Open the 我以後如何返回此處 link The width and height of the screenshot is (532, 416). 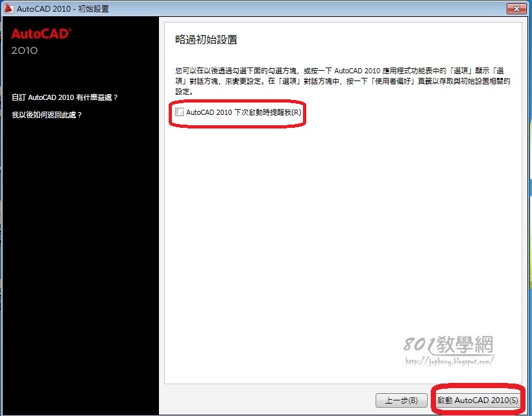pyautogui.click(x=47, y=115)
